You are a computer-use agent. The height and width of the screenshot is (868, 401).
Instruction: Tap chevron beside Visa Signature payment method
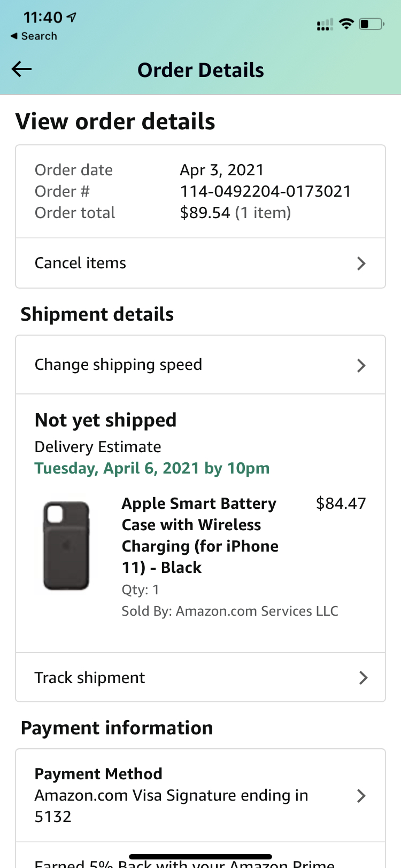[x=361, y=795]
